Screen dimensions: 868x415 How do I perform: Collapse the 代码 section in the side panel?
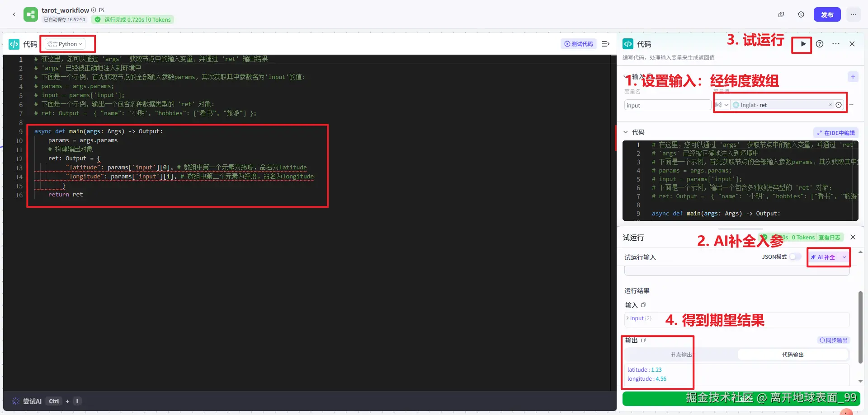(x=626, y=132)
